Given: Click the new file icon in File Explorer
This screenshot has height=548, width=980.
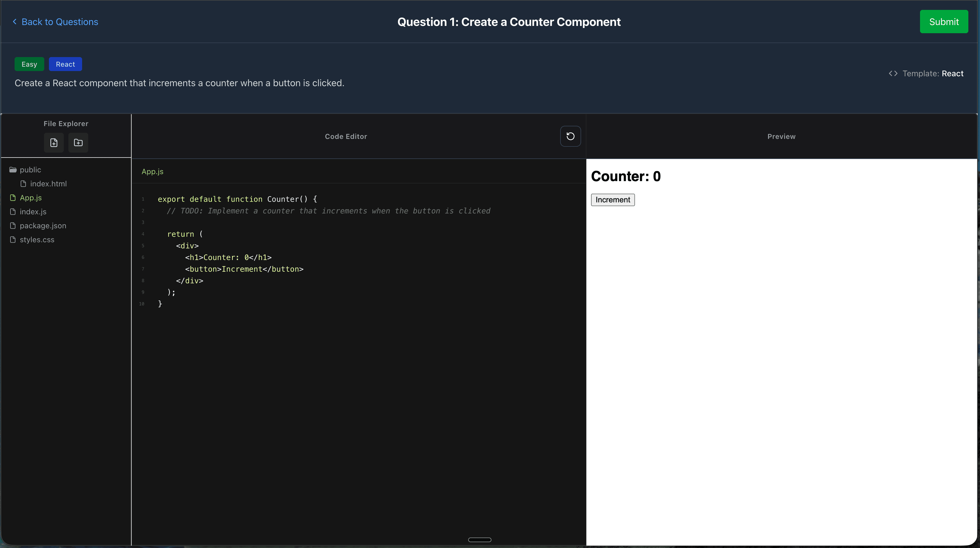Looking at the screenshot, I should (x=53, y=143).
